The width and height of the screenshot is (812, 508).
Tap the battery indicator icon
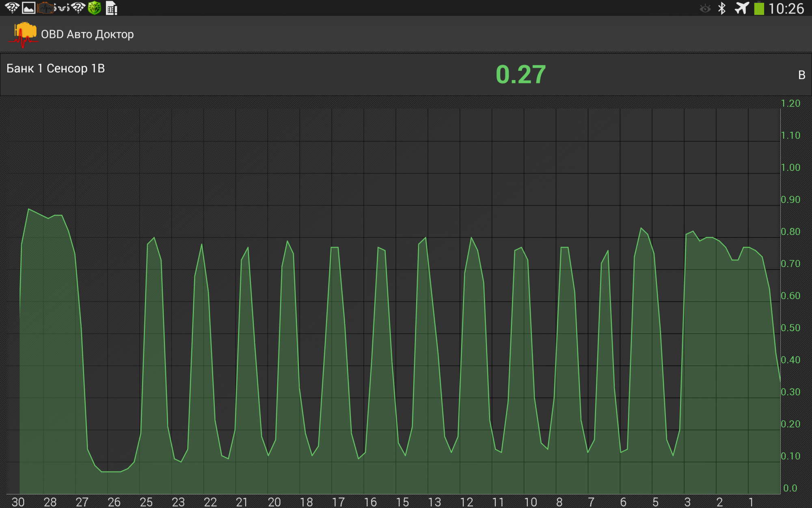759,9
